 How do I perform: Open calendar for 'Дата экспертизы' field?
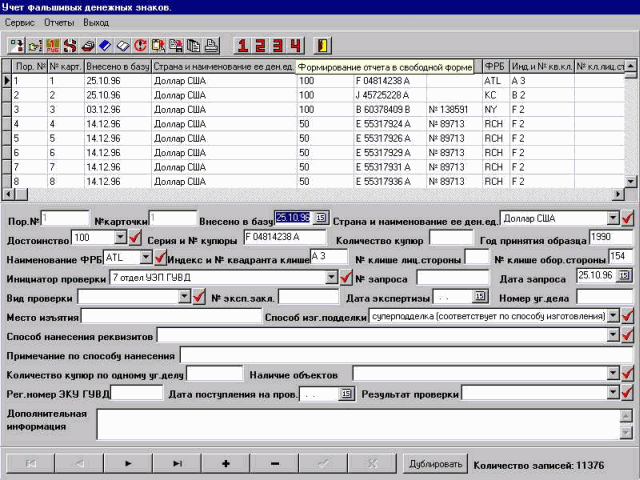pos(480,296)
